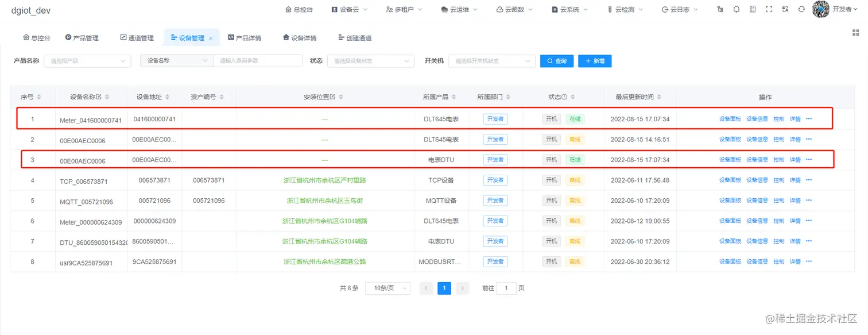Screen dimensions: 868x335
Task: Open 设备信息 for row 2 00E00AEC0006
Action: (757, 140)
